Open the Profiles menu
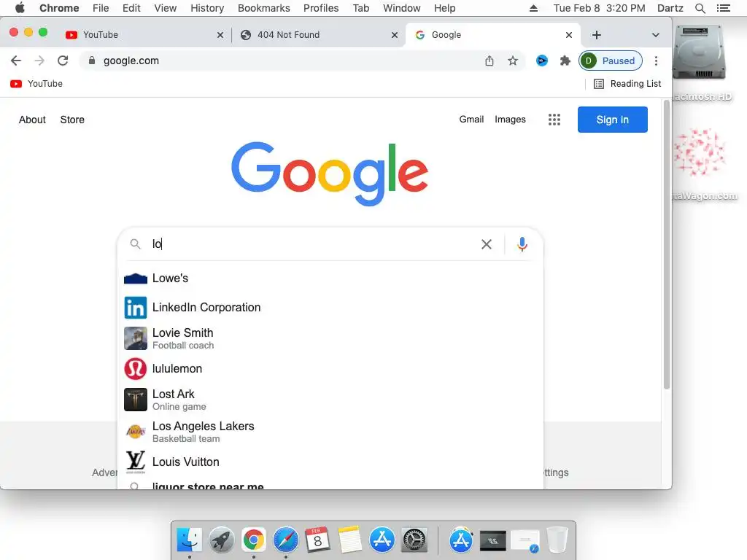The height and width of the screenshot is (560, 747). click(321, 8)
